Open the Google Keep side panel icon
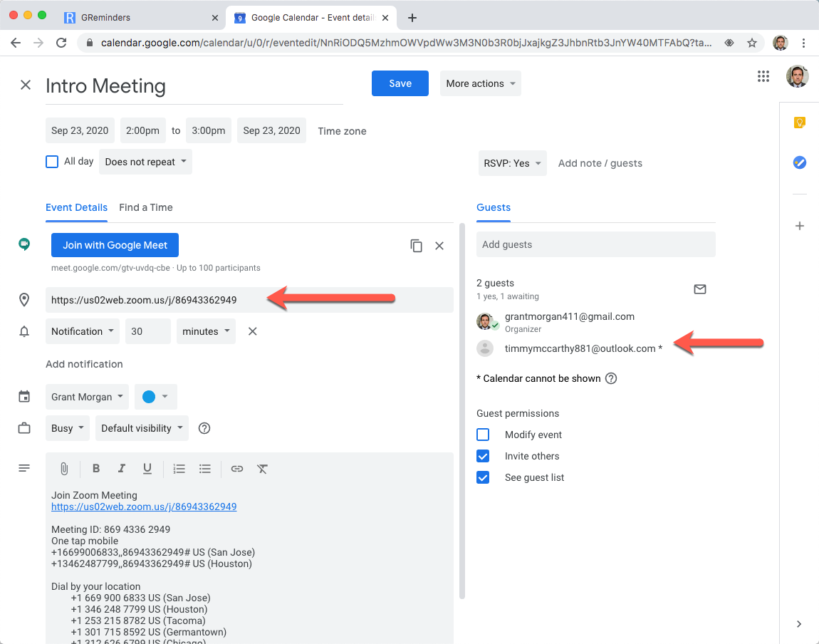Image resolution: width=819 pixels, height=644 pixels. 799,123
